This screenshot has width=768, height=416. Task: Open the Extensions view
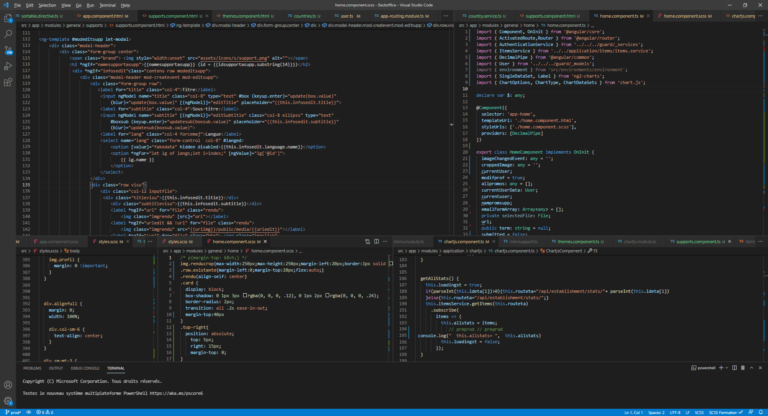[8, 82]
